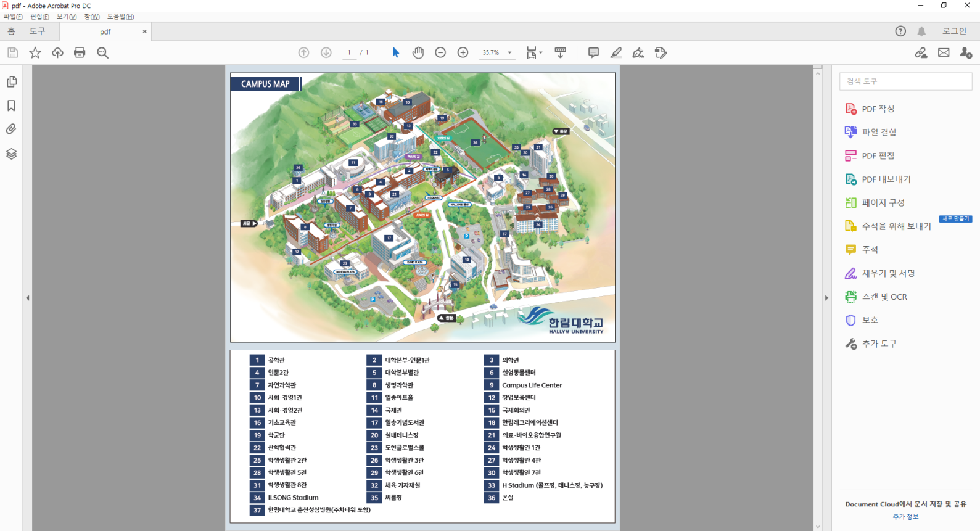Add a sticky note comment
The width and height of the screenshot is (980, 531).
tap(593, 53)
